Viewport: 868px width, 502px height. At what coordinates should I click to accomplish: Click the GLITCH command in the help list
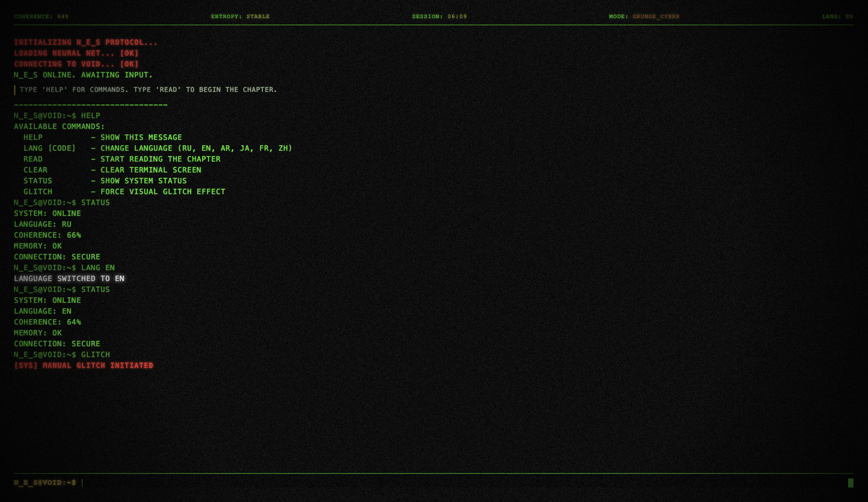38,191
